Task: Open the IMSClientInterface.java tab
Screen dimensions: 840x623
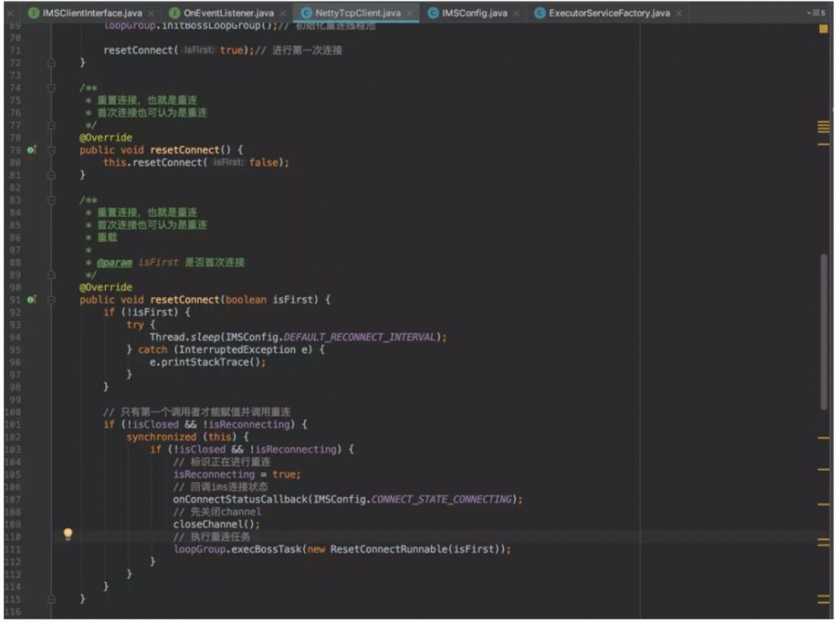Action: pos(92,13)
